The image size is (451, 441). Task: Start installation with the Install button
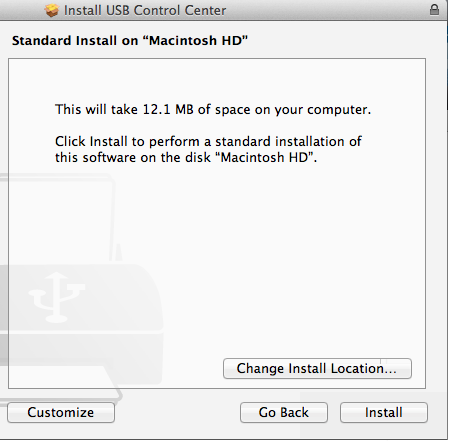coord(384,412)
